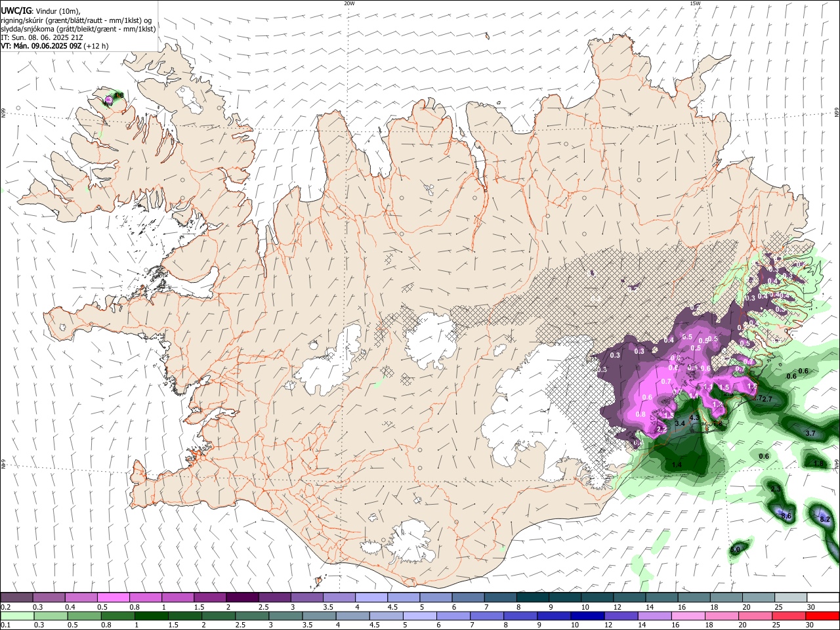
Task: Click the '20W' longitude label
Action: pos(349,3)
